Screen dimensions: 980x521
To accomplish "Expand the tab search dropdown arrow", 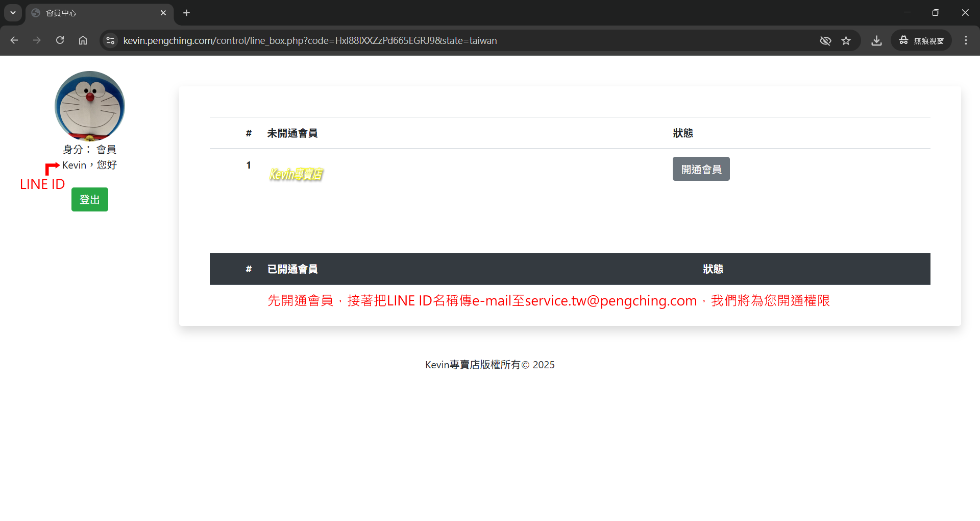I will pyautogui.click(x=13, y=13).
